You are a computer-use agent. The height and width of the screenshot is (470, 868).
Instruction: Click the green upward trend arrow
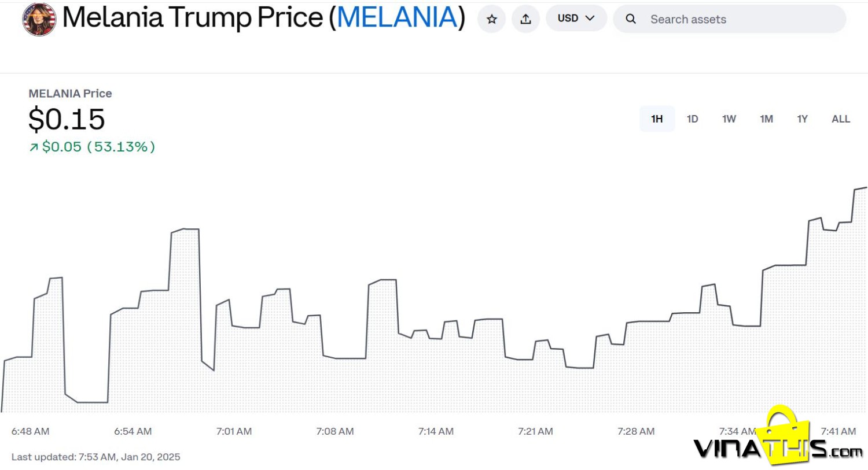34,147
